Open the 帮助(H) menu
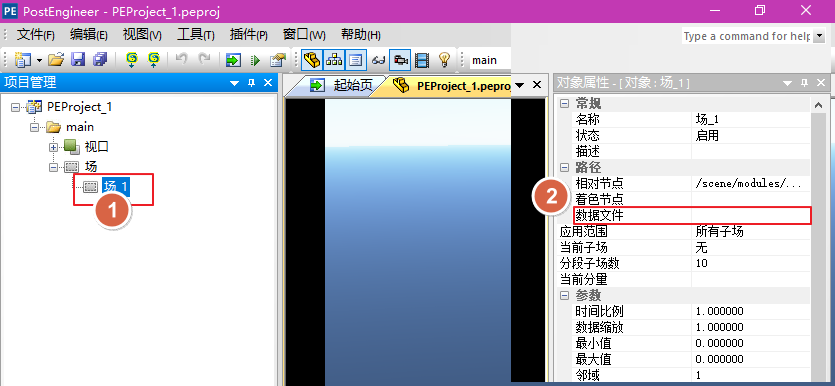 click(x=361, y=35)
